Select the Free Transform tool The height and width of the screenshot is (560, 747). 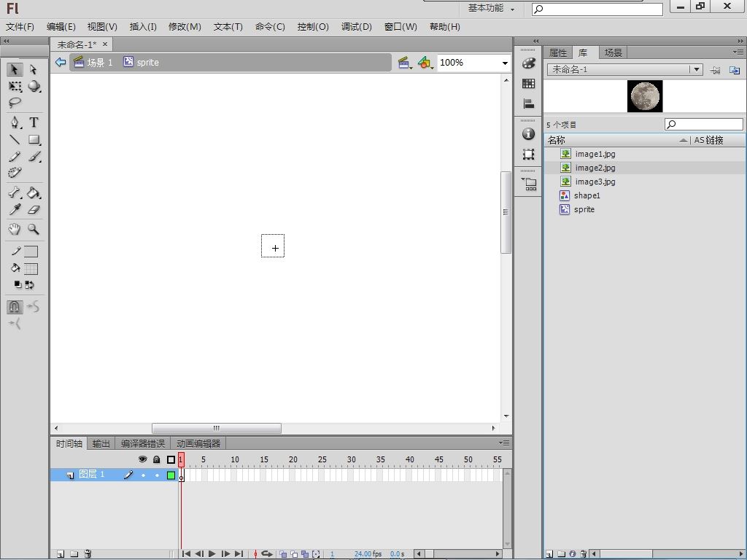coord(15,86)
